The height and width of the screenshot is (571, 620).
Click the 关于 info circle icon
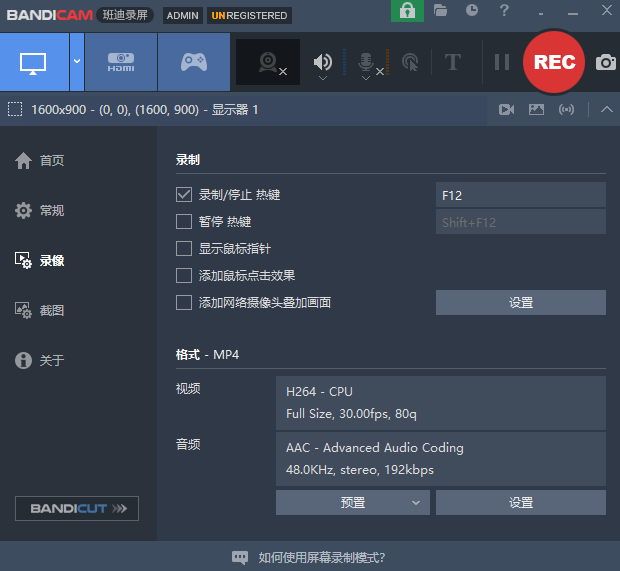[x=23, y=360]
